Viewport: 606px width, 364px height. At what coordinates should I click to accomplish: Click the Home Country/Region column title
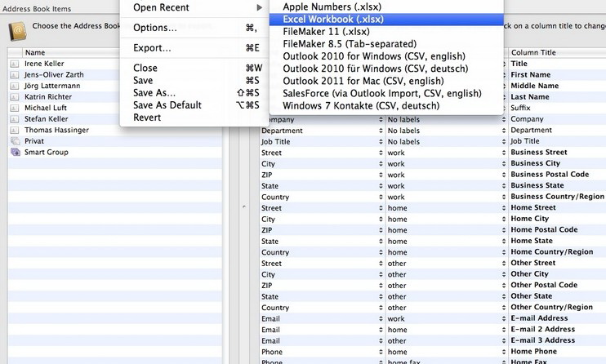click(551, 252)
